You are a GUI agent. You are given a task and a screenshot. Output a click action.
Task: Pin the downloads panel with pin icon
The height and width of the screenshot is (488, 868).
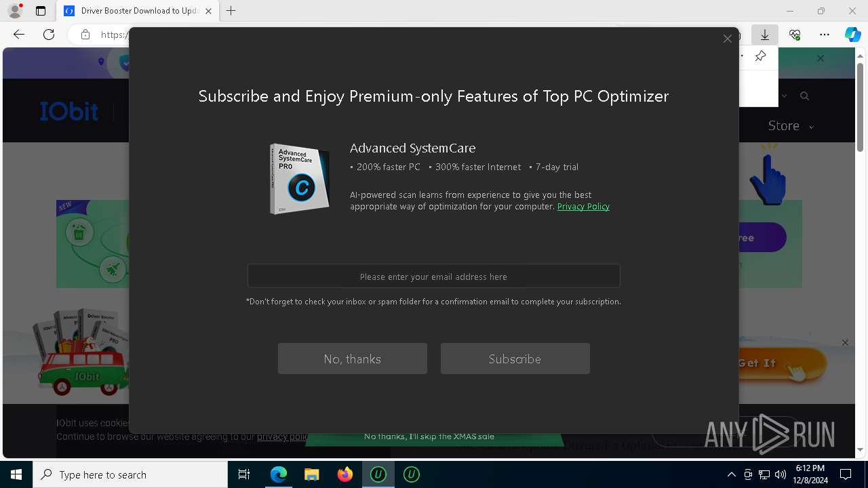pyautogui.click(x=760, y=56)
